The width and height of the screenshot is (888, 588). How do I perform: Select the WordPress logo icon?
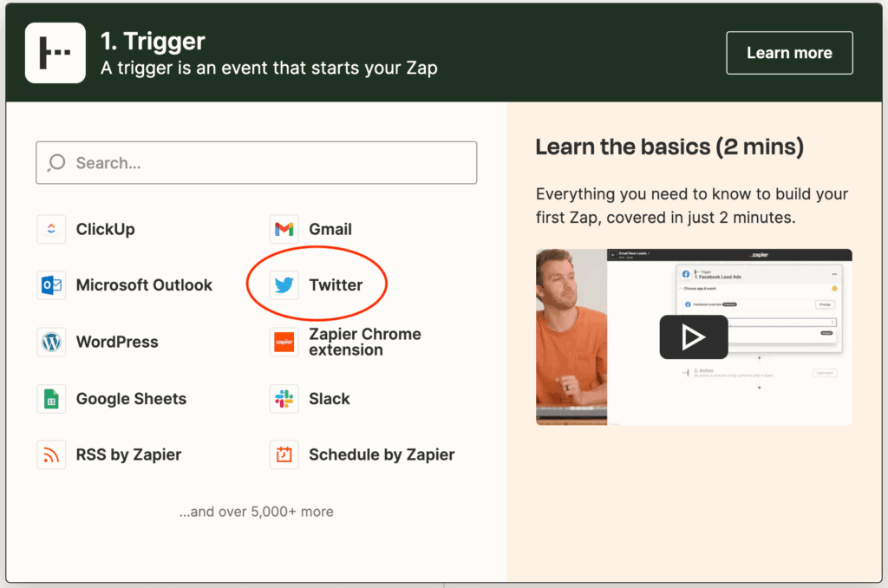tap(51, 342)
